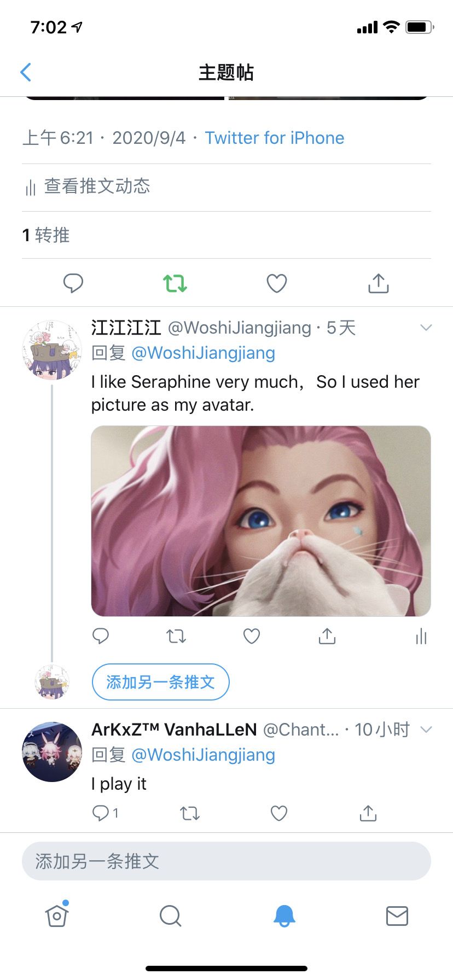Open replies to "I play it" tweet
The width and height of the screenshot is (453, 980).
tap(104, 813)
